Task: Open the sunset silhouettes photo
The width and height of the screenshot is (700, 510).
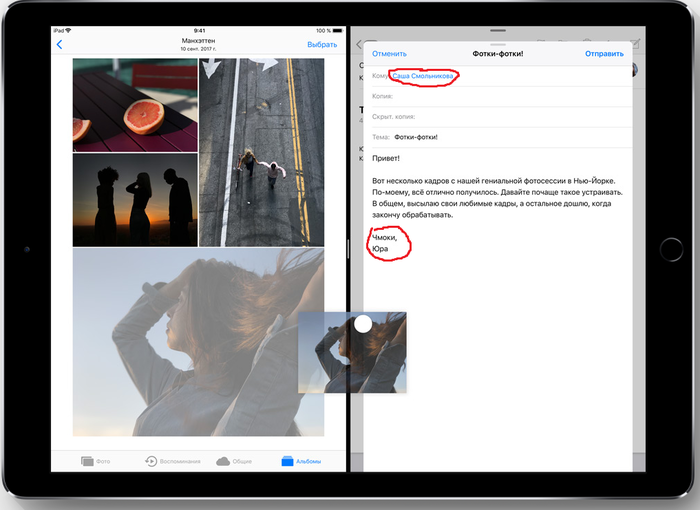Action: [135, 199]
